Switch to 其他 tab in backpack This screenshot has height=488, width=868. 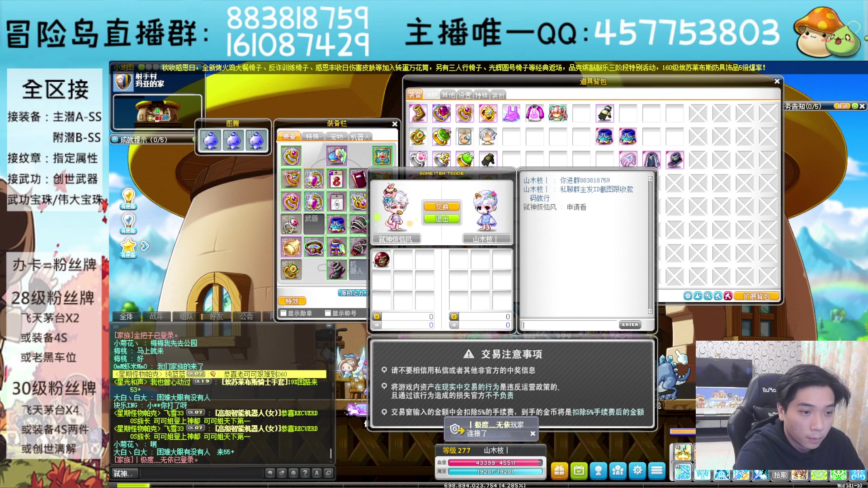pyautogui.click(x=448, y=95)
